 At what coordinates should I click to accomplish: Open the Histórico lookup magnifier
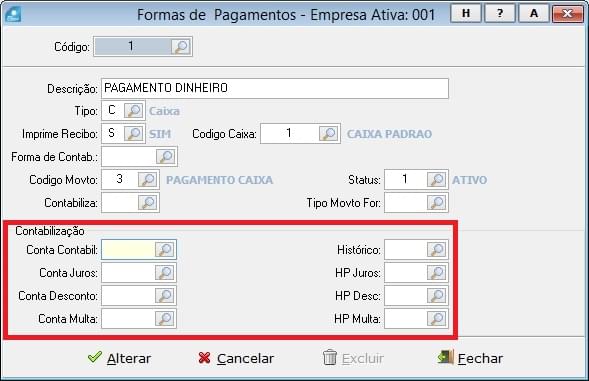[436, 249]
